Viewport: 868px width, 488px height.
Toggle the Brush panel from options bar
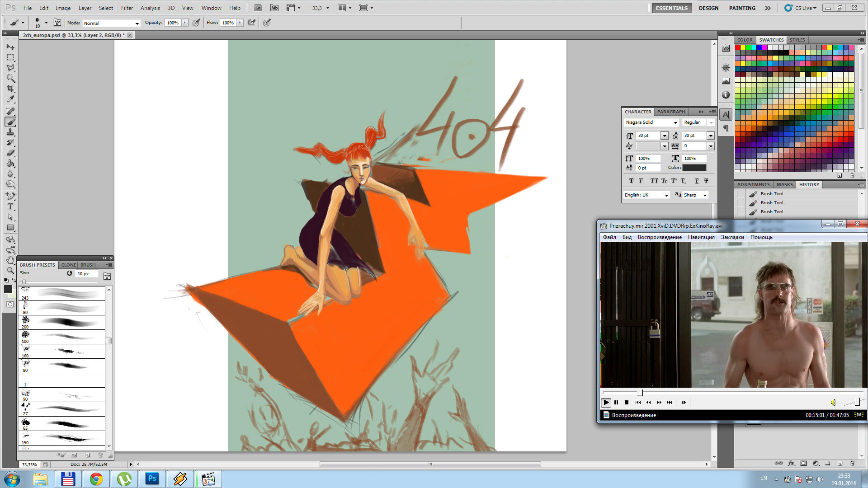[x=57, y=23]
